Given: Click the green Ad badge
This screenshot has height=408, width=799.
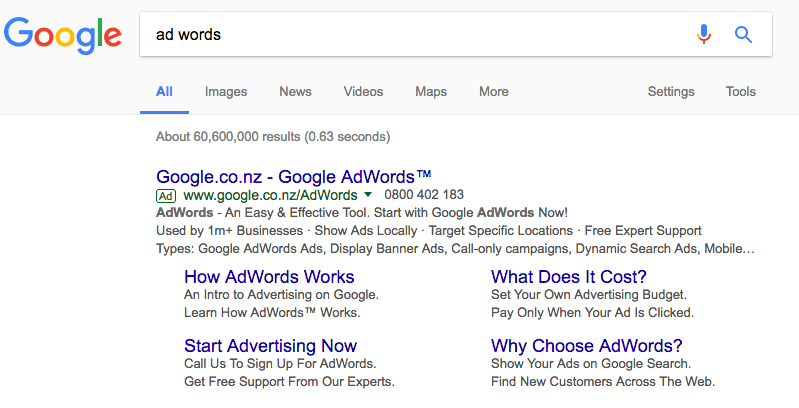Looking at the screenshot, I should coord(166,196).
